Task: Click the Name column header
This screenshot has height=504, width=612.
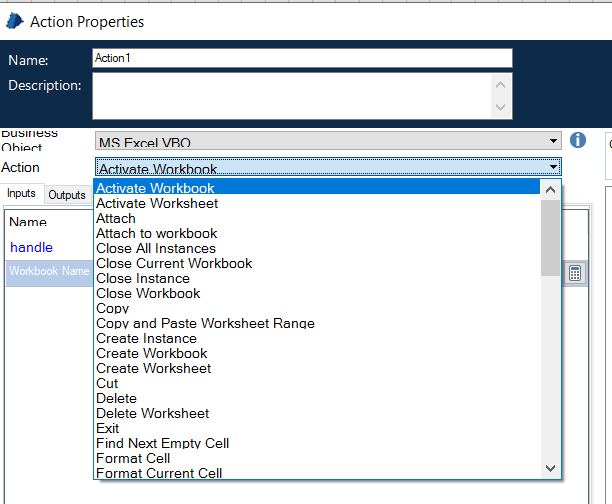Action: (x=28, y=222)
